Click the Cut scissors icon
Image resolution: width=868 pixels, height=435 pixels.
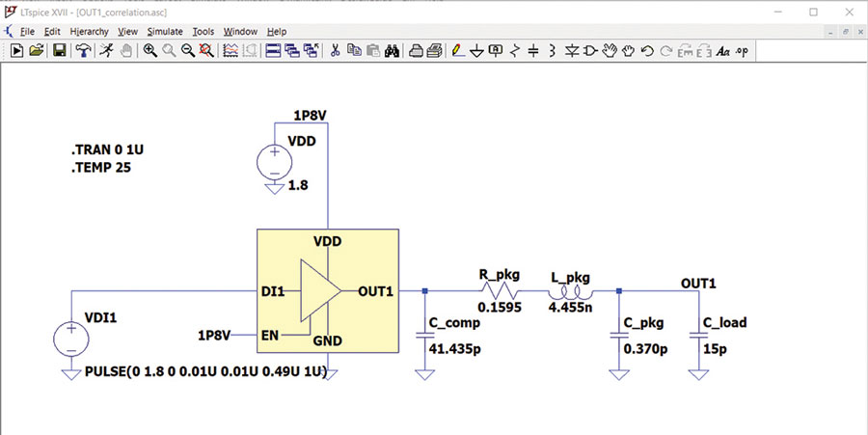coord(335,51)
